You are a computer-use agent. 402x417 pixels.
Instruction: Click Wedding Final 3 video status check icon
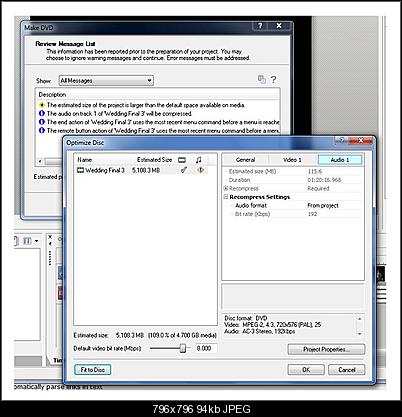click(183, 170)
